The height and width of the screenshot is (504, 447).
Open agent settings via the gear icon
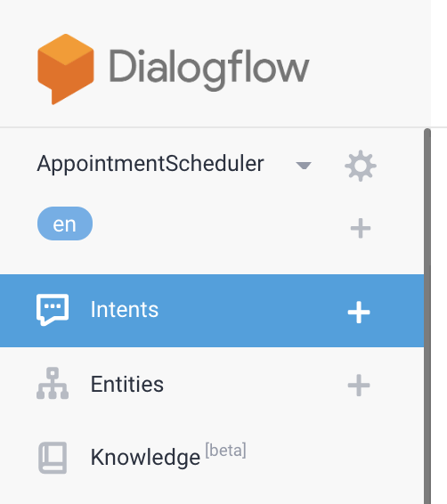361,166
